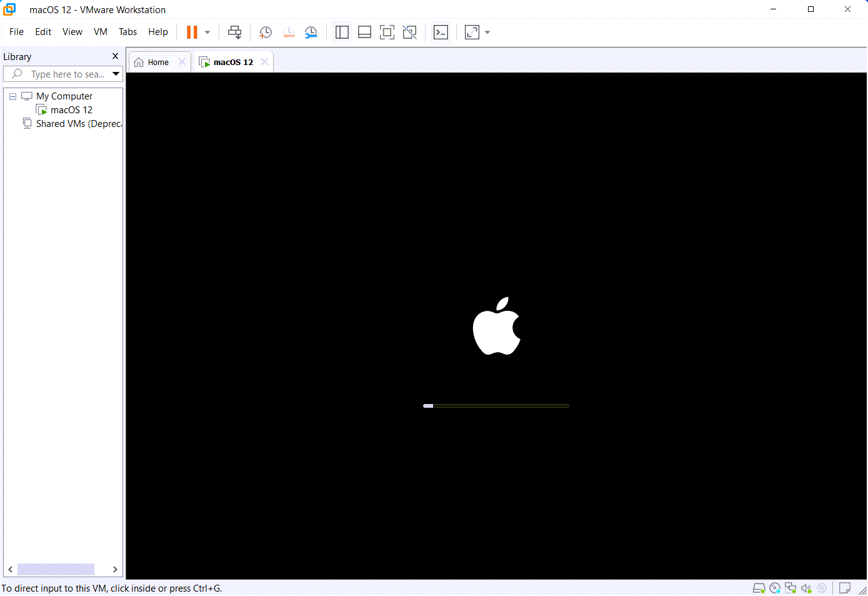Click the hard disk status icon

click(x=759, y=588)
